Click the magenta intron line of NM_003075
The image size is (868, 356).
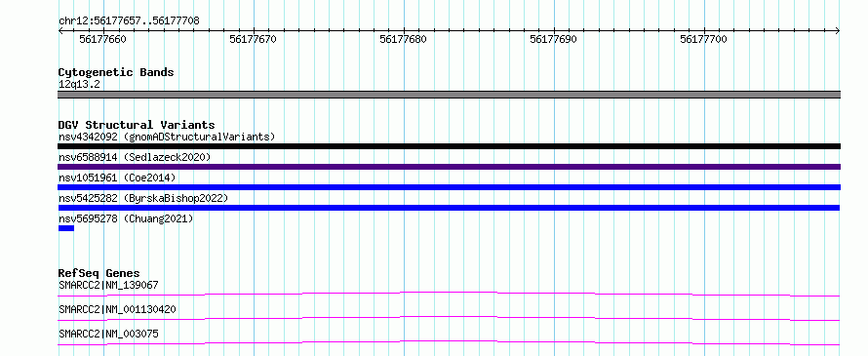[449, 342]
